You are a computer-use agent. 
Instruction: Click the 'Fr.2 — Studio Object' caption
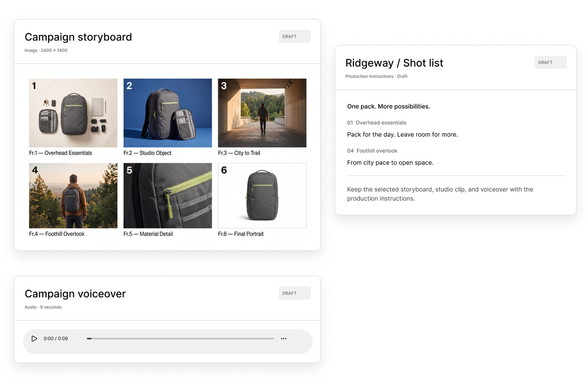coord(147,153)
